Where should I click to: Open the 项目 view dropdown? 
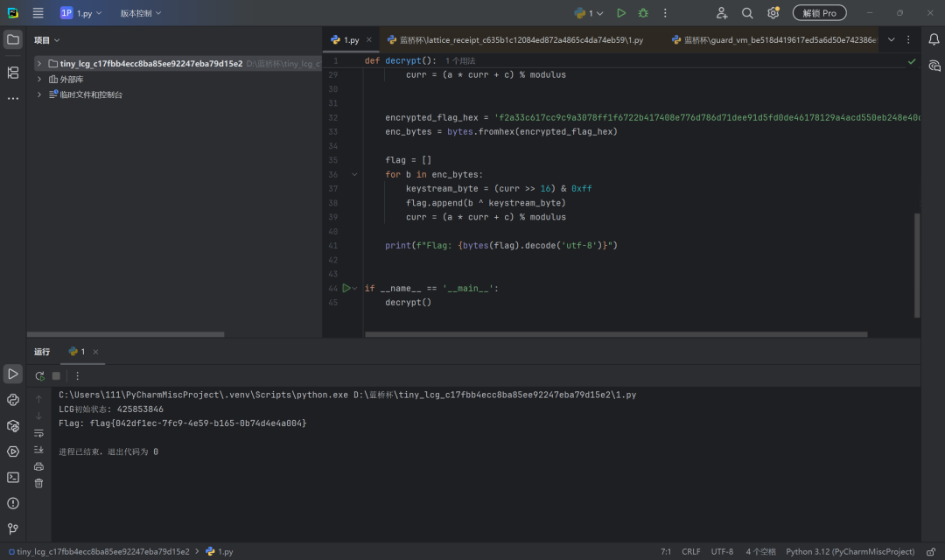[47, 39]
